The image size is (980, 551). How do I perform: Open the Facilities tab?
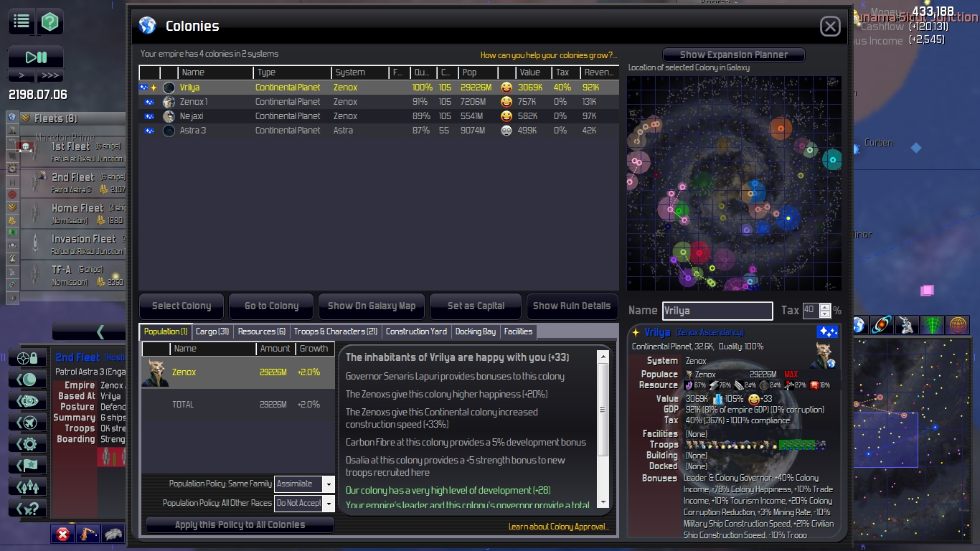pyautogui.click(x=518, y=331)
